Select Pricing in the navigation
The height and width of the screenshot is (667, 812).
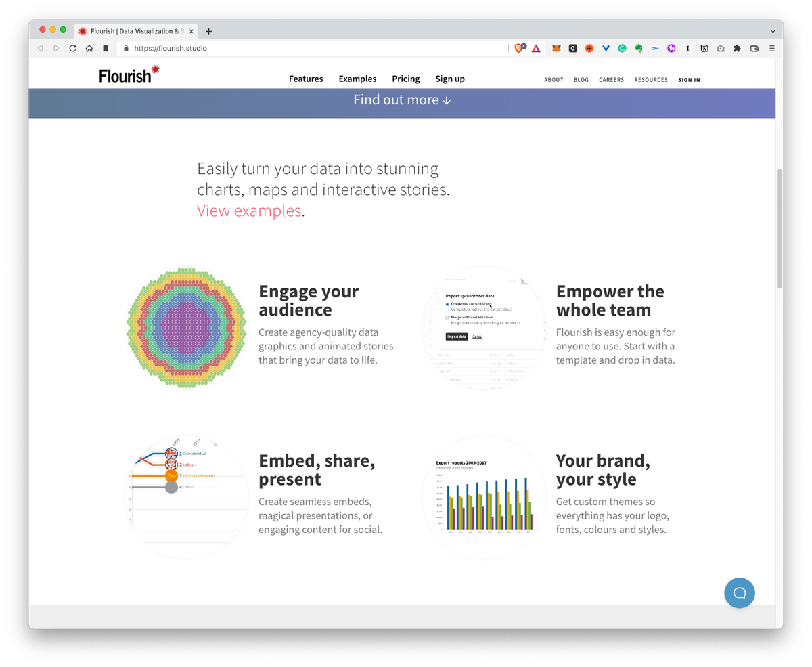coord(405,79)
